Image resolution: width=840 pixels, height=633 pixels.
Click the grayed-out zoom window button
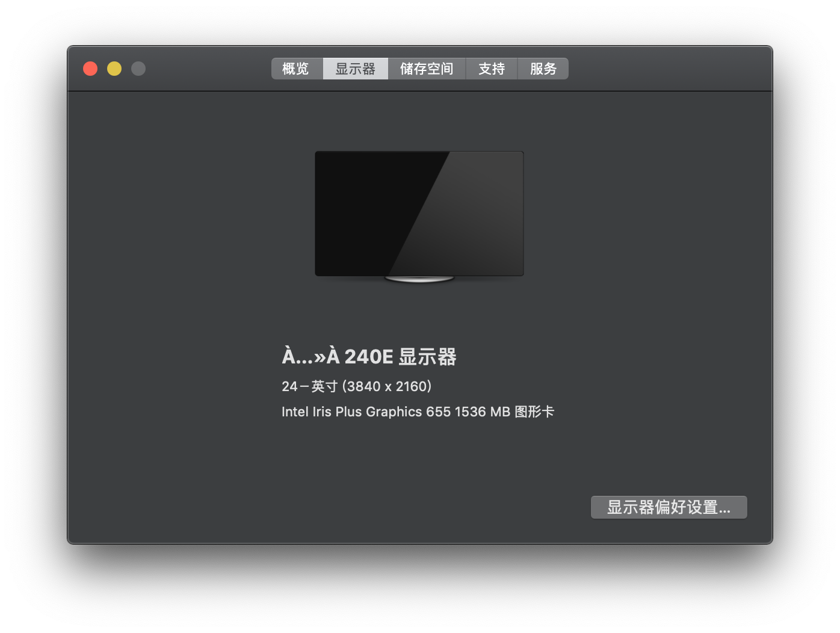click(138, 69)
